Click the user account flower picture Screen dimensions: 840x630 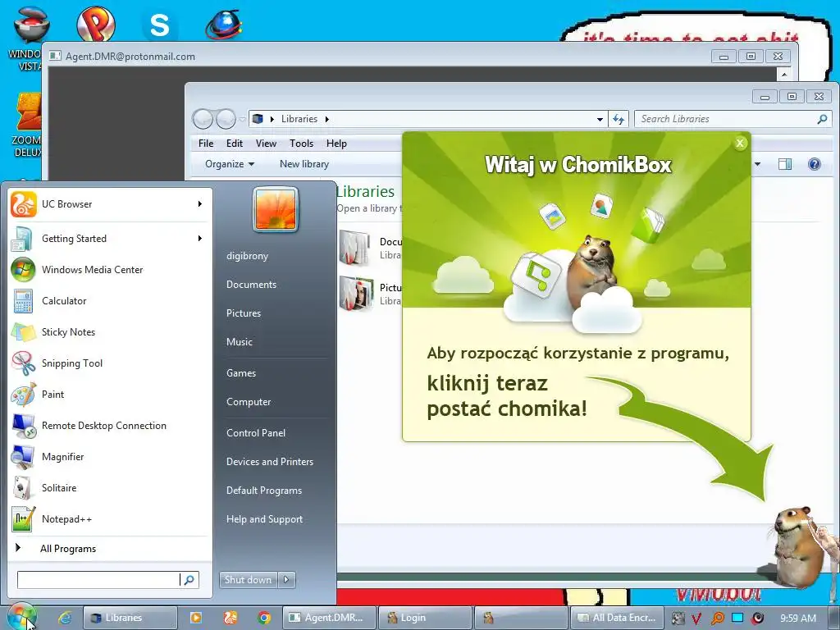[276, 209]
